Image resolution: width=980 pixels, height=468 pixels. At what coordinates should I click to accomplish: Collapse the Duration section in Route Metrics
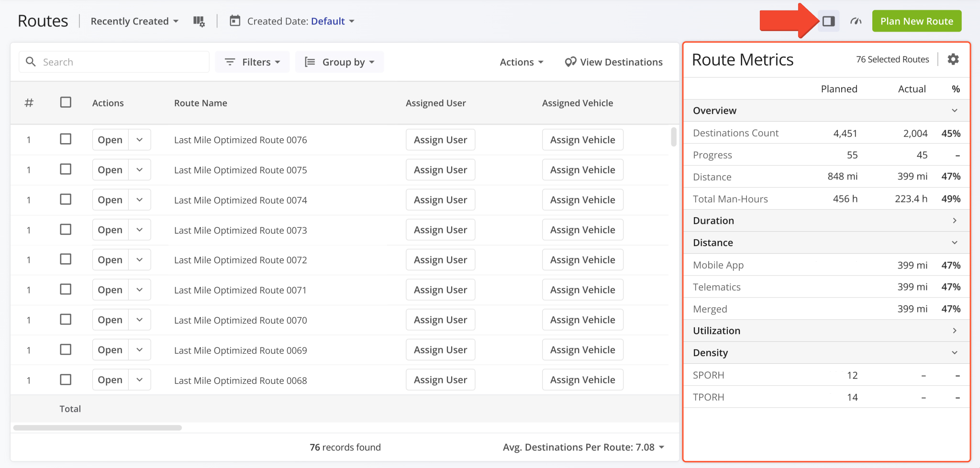pyautogui.click(x=954, y=221)
